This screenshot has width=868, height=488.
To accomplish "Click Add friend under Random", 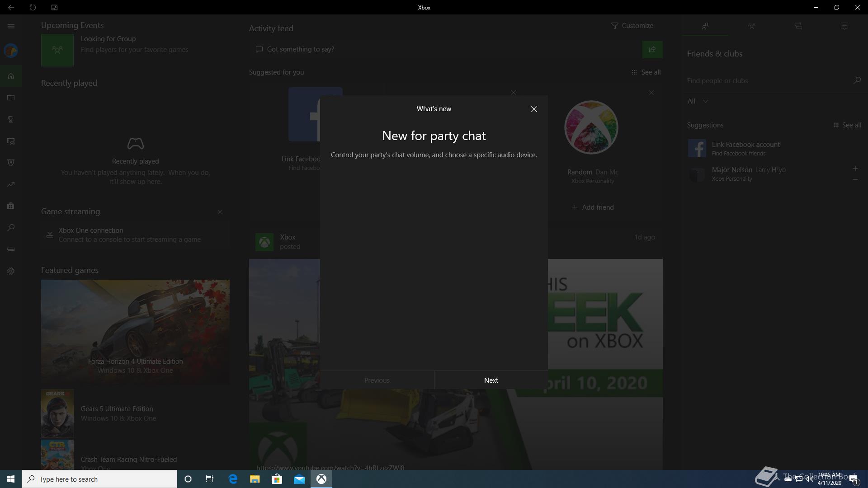I will point(593,207).
